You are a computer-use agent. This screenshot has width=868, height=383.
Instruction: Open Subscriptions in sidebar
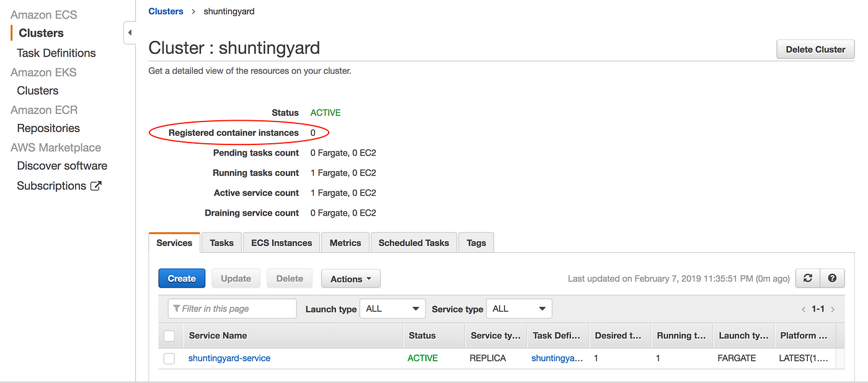click(51, 186)
